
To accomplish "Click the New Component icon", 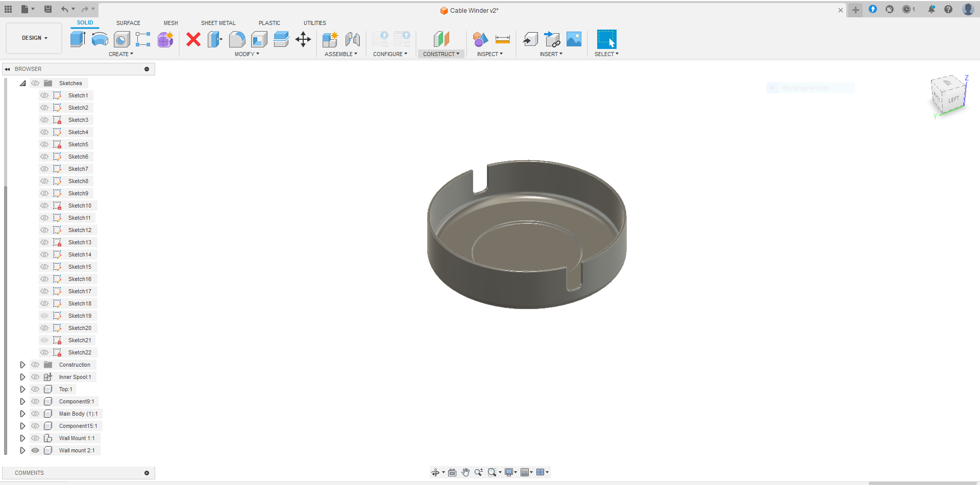I will (x=330, y=39).
